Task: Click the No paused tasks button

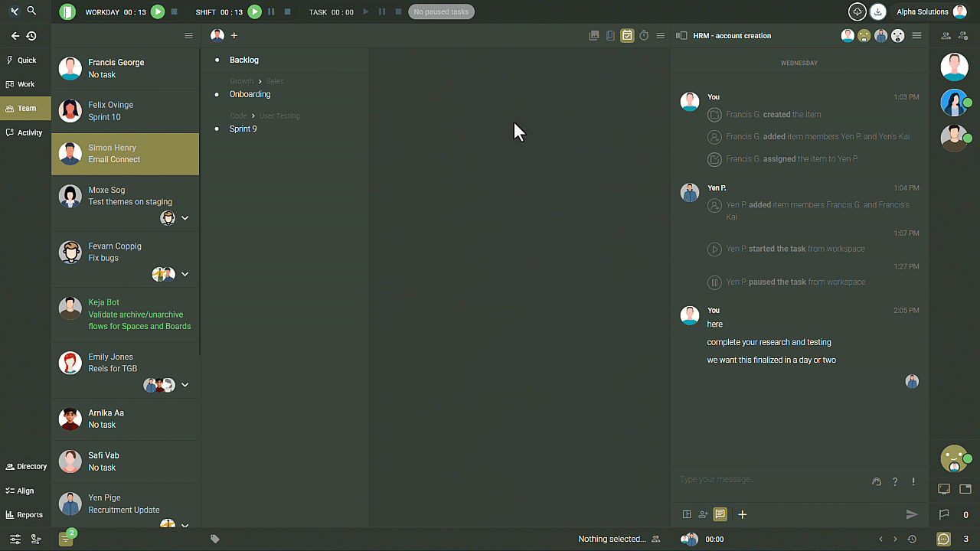Action: pyautogui.click(x=441, y=11)
